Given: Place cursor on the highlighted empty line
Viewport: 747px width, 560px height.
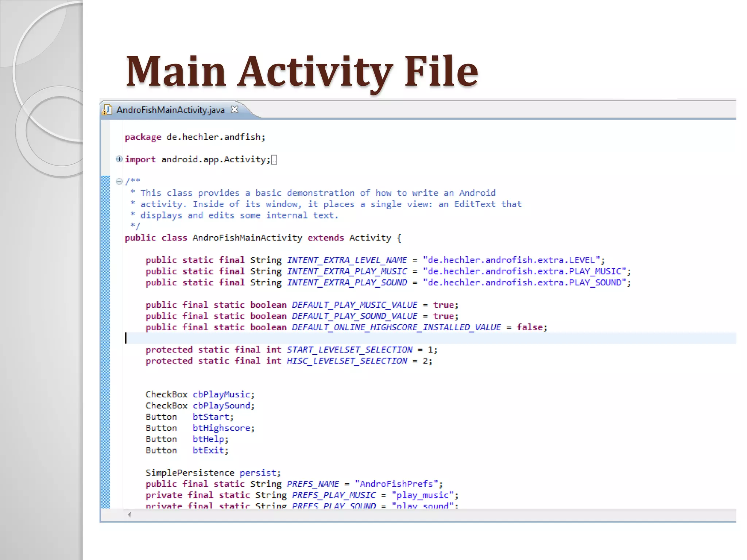Looking at the screenshot, I should pyautogui.click(x=430, y=338).
